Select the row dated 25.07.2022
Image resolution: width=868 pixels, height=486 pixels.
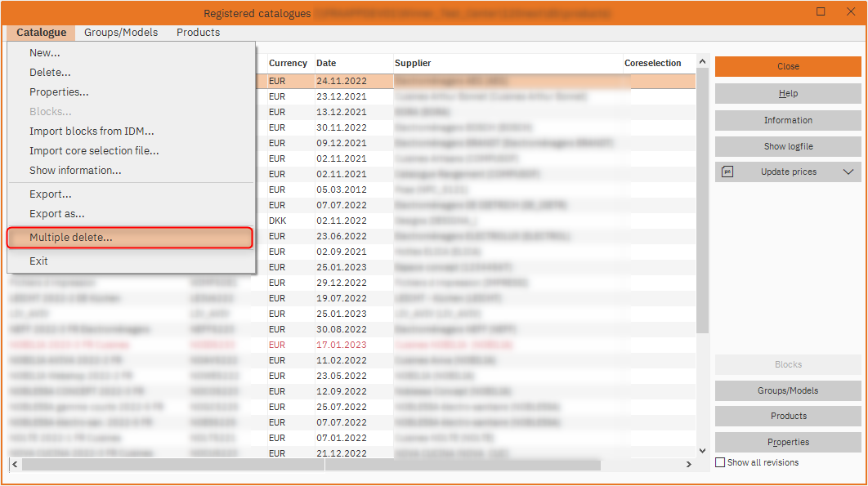tap(351, 406)
